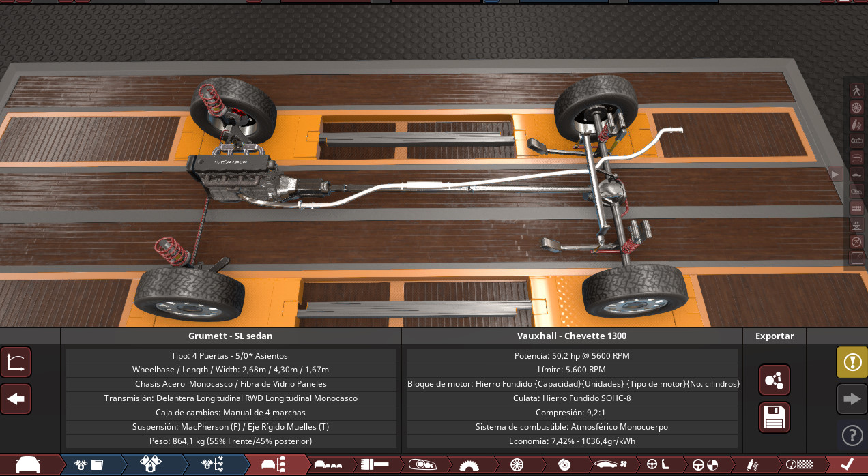Select the 'Suspensión: MacPherson' row
This screenshot has height=476, width=868.
[231, 427]
